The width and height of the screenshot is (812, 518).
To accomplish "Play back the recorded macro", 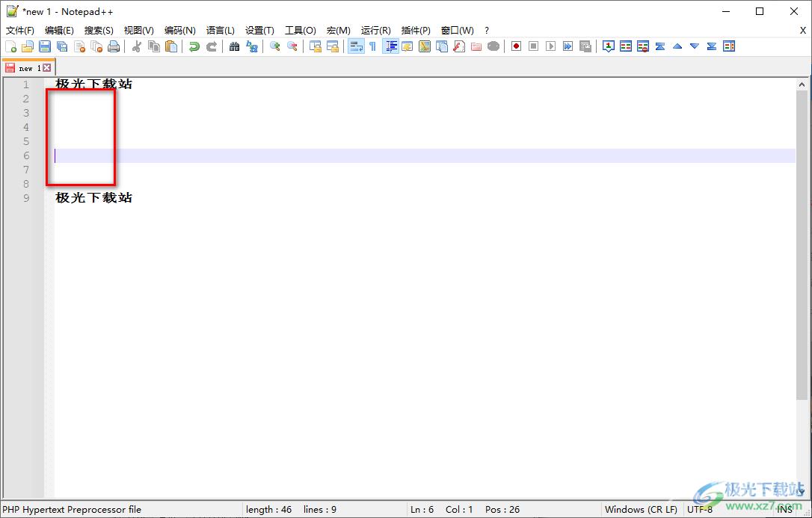I will coord(551,46).
